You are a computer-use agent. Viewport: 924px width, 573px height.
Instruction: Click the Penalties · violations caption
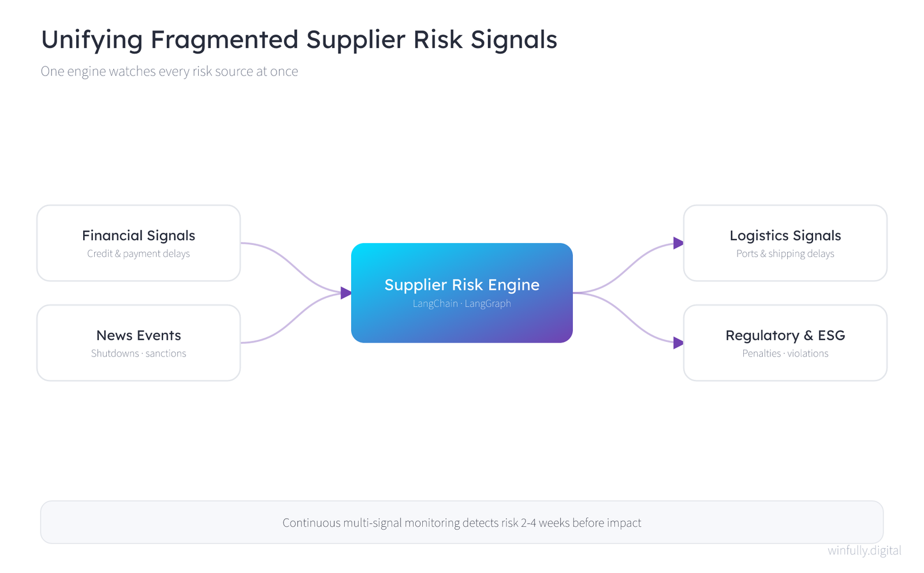[x=785, y=354]
